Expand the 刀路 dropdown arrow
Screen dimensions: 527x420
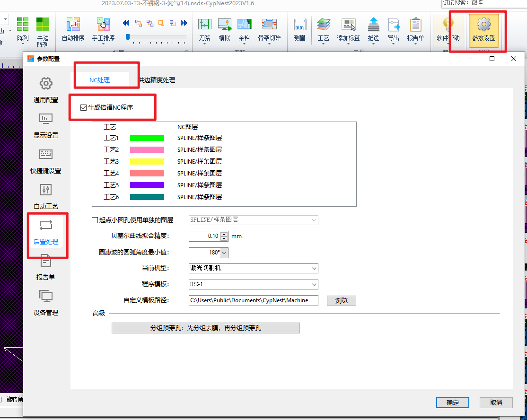(x=204, y=44)
